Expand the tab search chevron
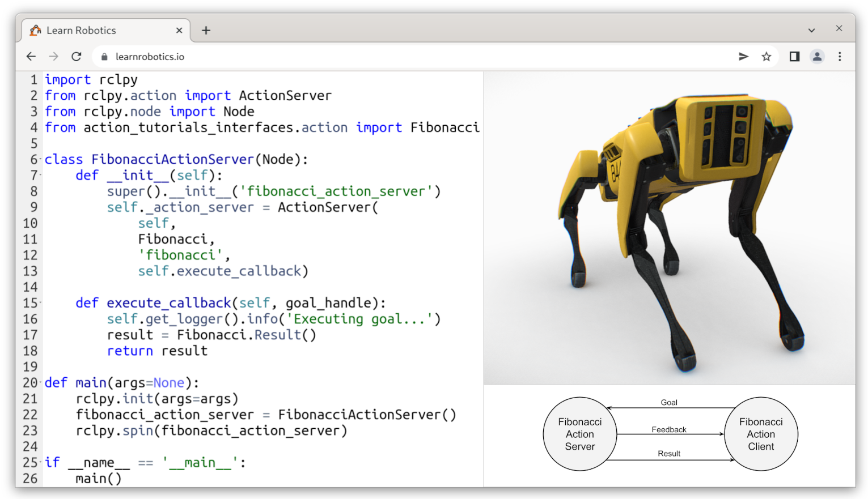The height and width of the screenshot is (499, 868). (811, 31)
